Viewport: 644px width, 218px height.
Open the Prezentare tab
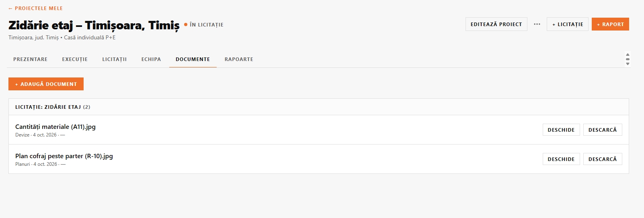31,59
